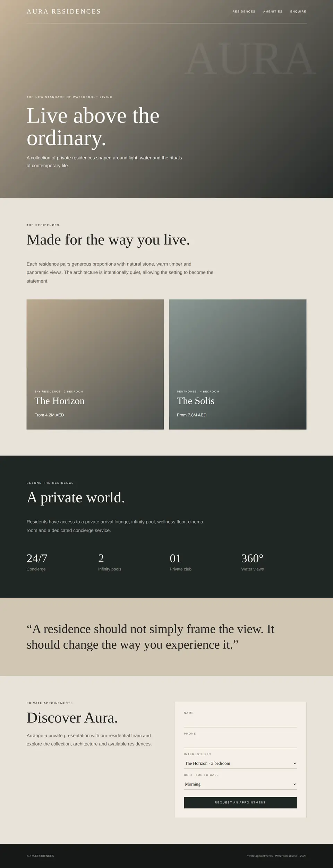
Task: Click 'THE NEW STANDARD OF WATERFRONT LIVING' tagline
Action: [x=69, y=97]
